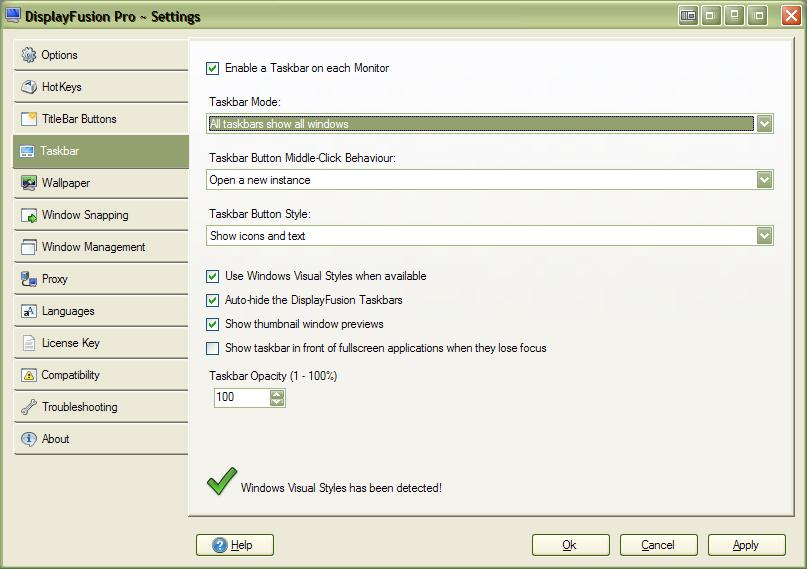Viewport: 807px width, 569px height.
Task: Select the HotKeys icon in the sidebar
Action: coord(28,87)
